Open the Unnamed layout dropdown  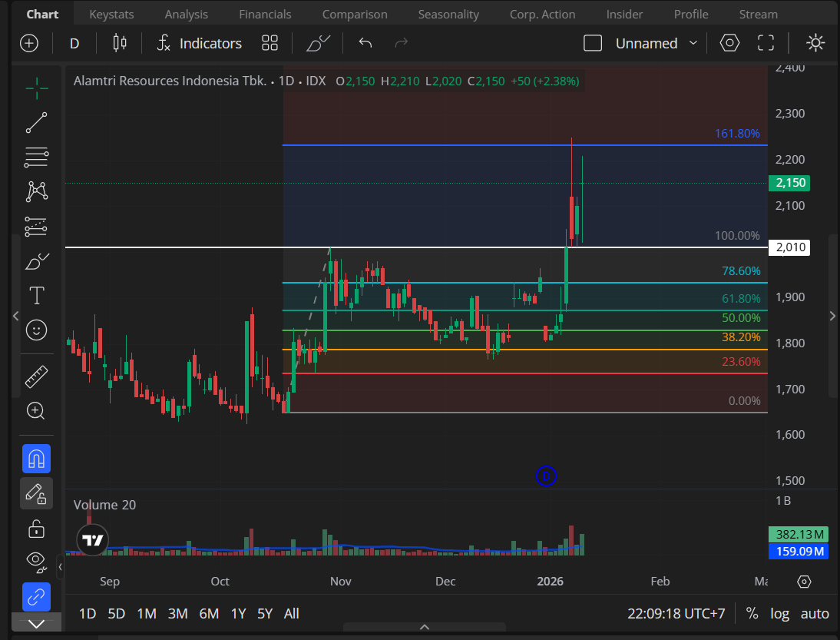click(x=656, y=44)
